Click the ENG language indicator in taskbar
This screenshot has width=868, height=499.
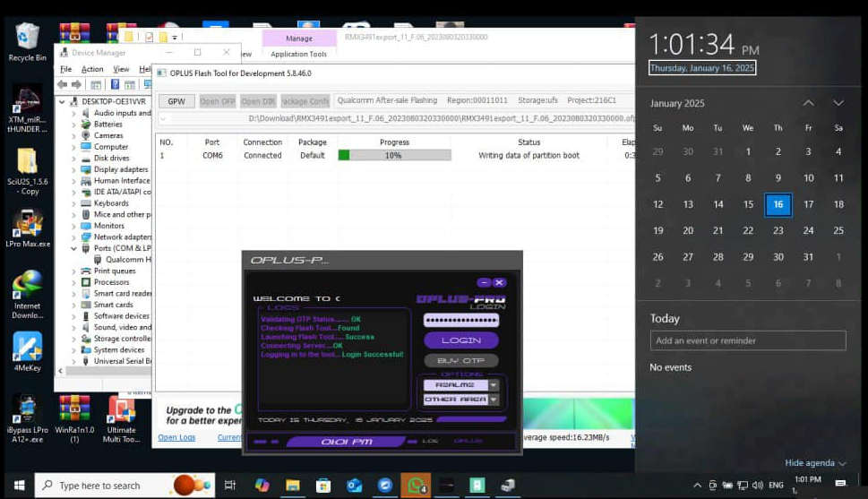776,486
